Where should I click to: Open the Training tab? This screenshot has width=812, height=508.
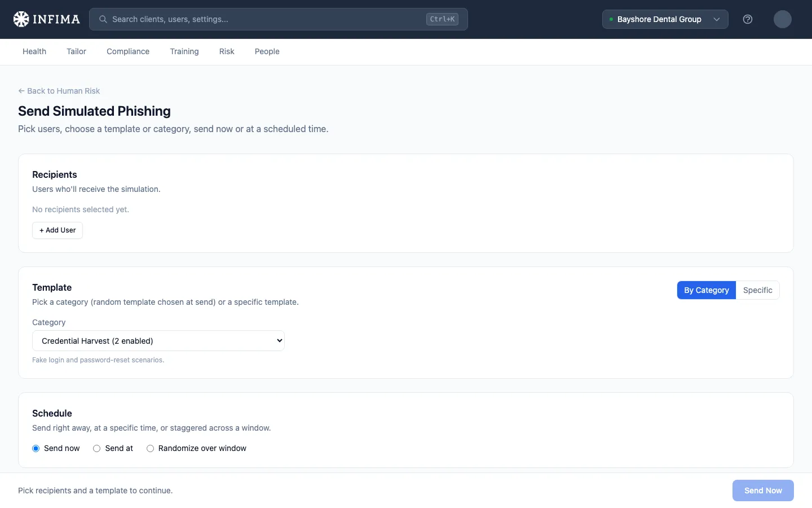[184, 51]
